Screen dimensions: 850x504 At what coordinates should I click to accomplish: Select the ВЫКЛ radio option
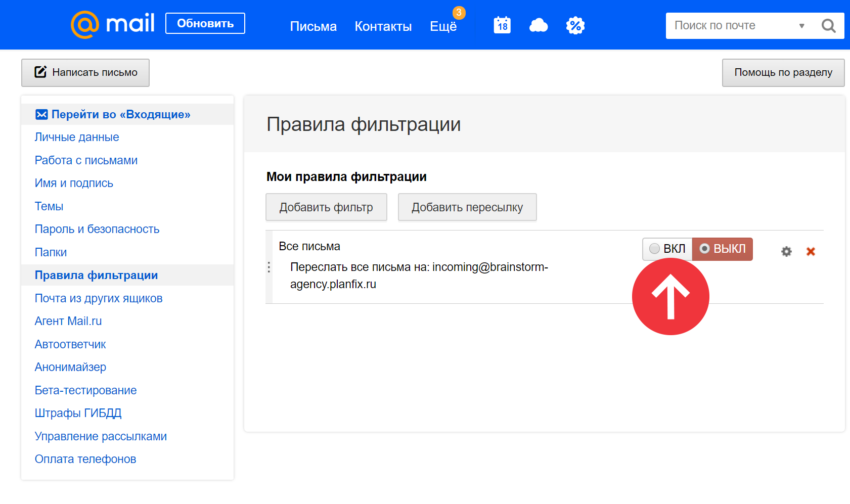click(x=723, y=249)
